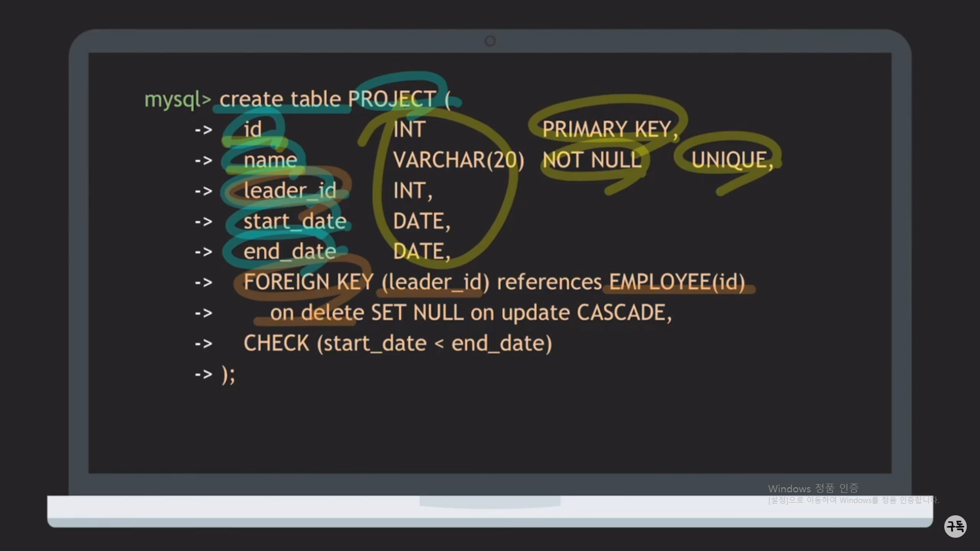Click the Windows activation watermark text
This screenshot has height=551, width=980.
[813, 489]
